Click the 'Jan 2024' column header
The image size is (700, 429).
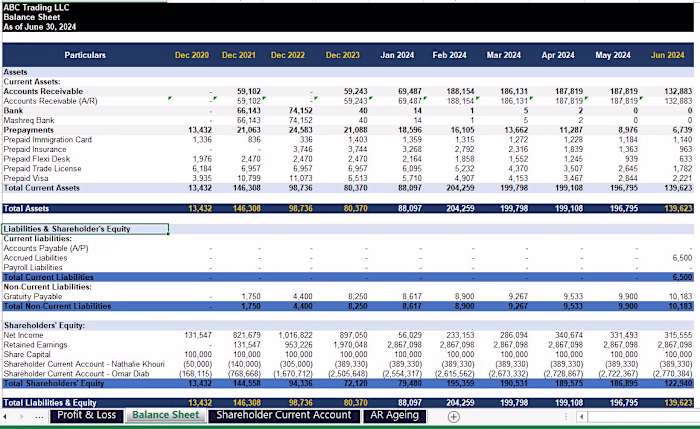[x=397, y=55]
